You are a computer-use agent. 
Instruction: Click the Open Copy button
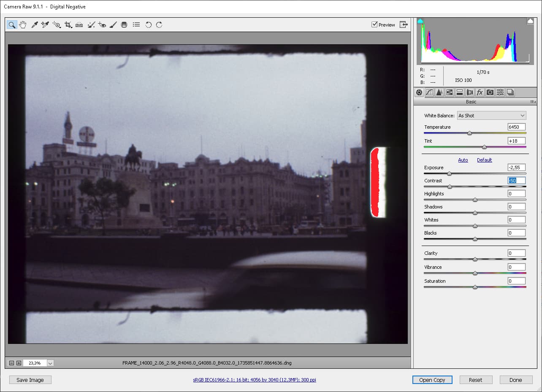point(432,380)
